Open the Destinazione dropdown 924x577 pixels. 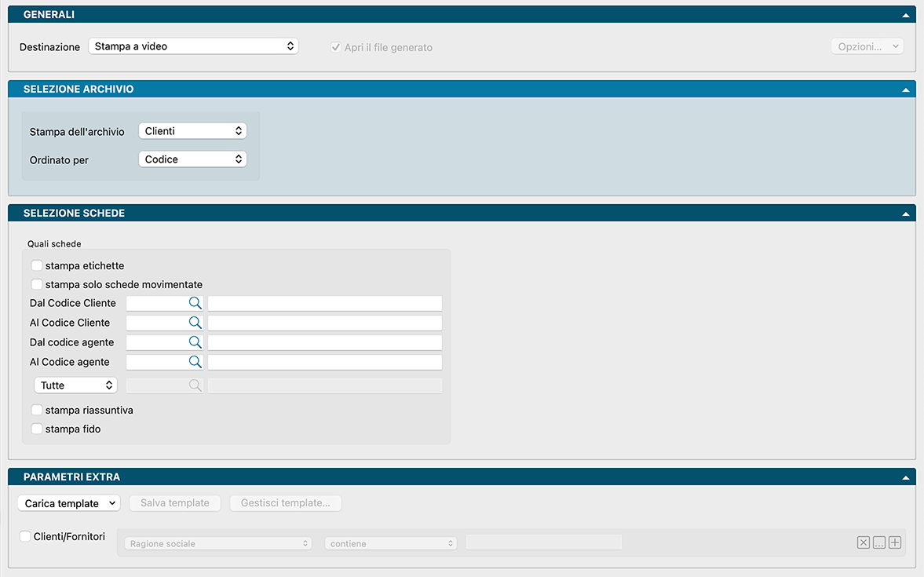(x=193, y=46)
